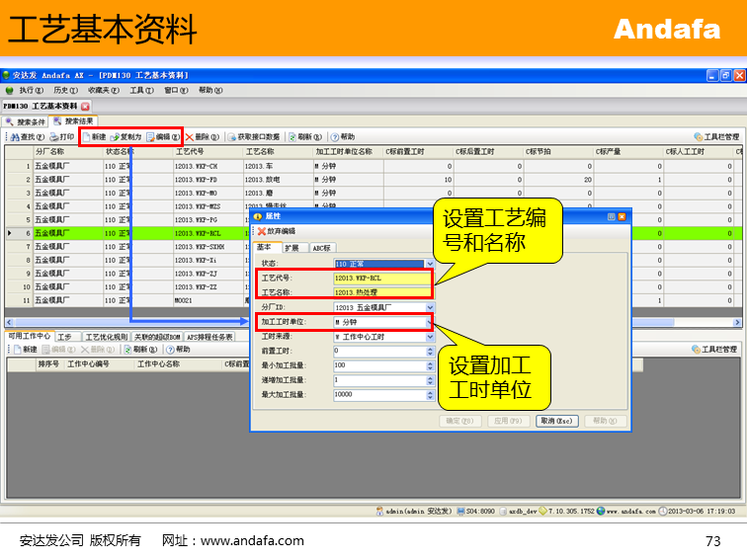Expand the 工时来源 dropdown list
Screen dimensions: 747x560
[x=429, y=337]
